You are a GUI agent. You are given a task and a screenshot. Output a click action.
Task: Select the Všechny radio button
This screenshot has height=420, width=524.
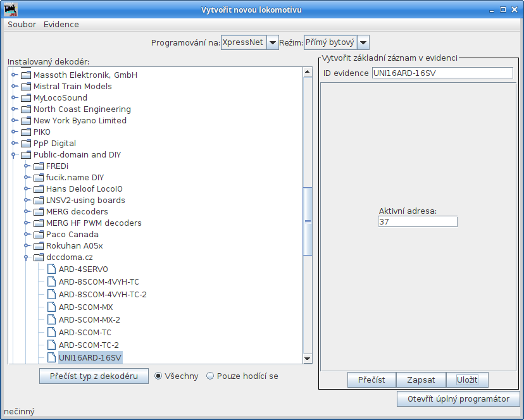tap(159, 376)
